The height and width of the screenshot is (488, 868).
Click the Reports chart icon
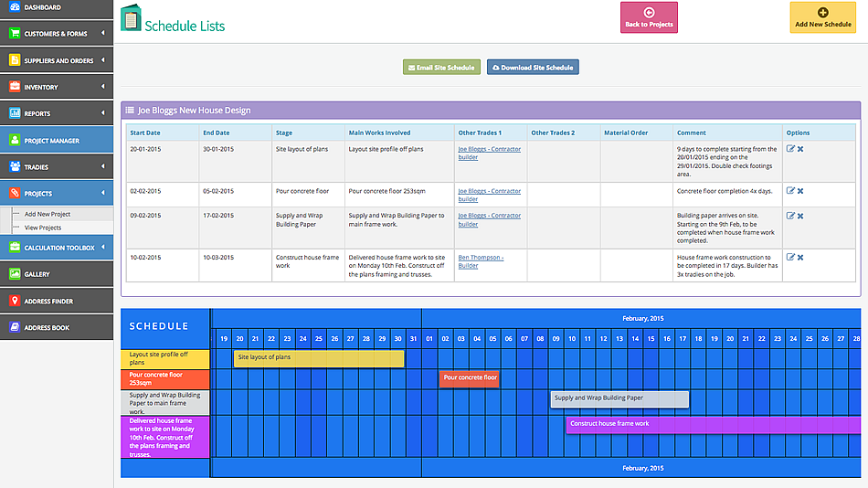click(x=15, y=113)
